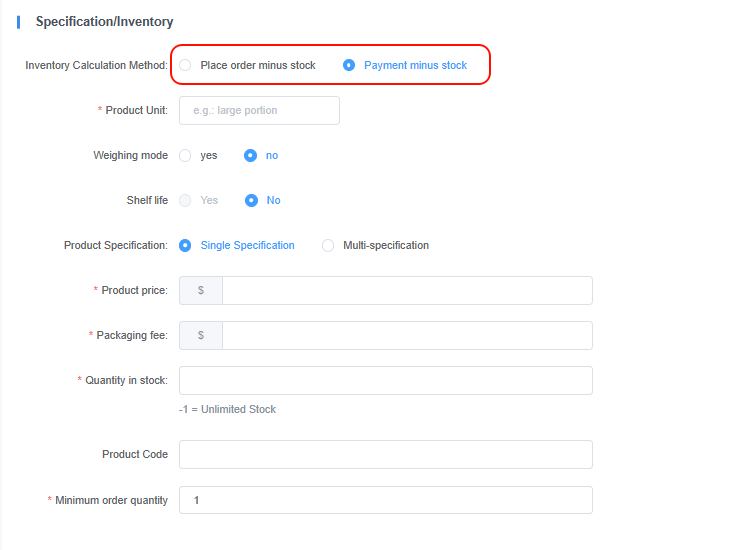The image size is (733, 550).
Task: Enable Weighing mode by selecting yes
Action: (186, 155)
